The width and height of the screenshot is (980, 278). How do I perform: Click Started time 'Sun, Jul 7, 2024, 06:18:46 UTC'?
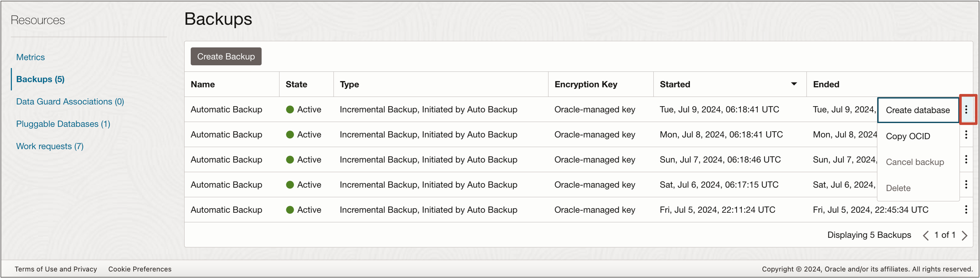[x=720, y=160]
